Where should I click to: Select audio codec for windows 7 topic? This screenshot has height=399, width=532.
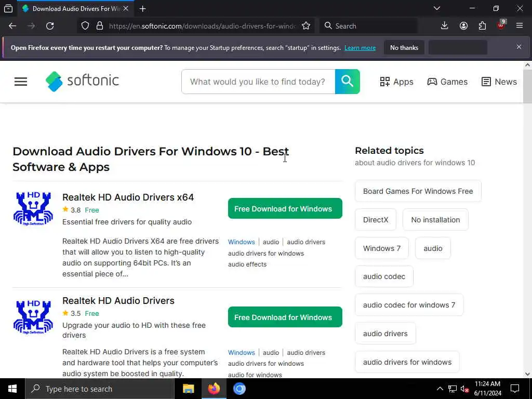point(409,305)
